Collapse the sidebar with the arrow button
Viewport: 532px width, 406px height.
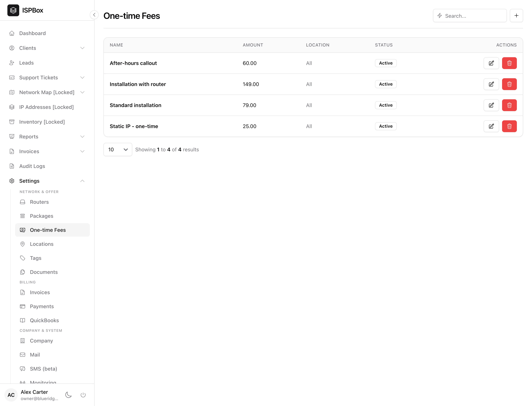pos(94,15)
